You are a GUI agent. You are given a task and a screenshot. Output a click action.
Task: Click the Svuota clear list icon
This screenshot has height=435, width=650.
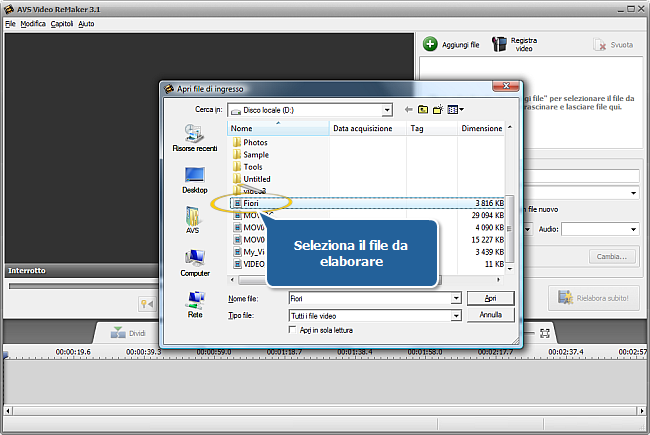pyautogui.click(x=599, y=45)
